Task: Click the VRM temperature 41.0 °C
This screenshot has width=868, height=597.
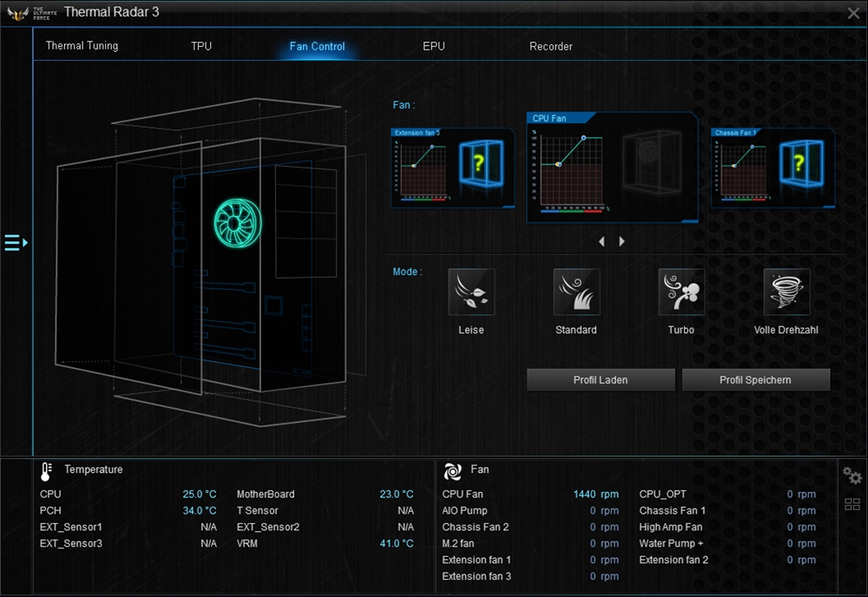Action: (x=397, y=543)
